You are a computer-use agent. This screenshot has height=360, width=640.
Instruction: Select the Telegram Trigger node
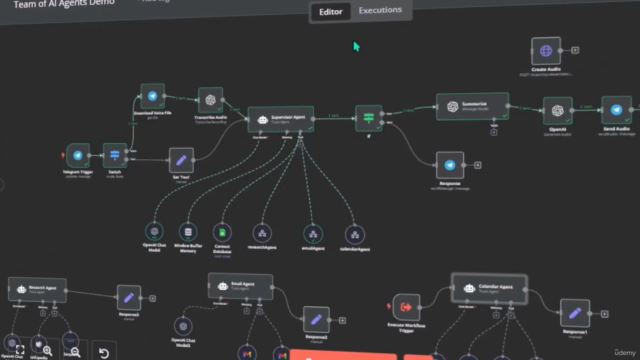click(x=78, y=156)
